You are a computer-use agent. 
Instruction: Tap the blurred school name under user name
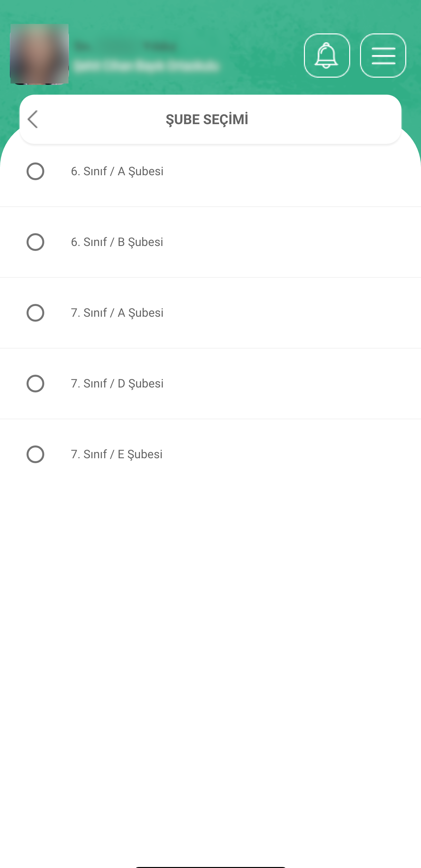(147, 66)
